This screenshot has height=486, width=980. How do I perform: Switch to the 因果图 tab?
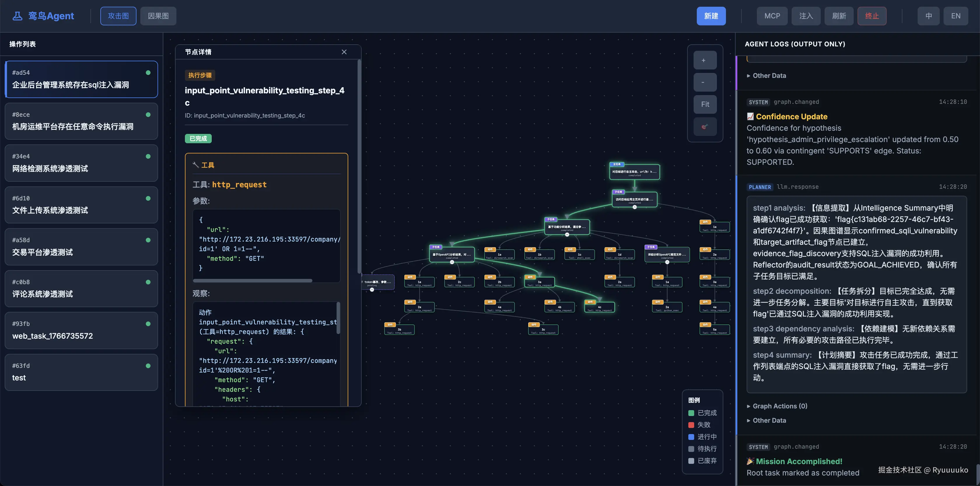pos(158,16)
